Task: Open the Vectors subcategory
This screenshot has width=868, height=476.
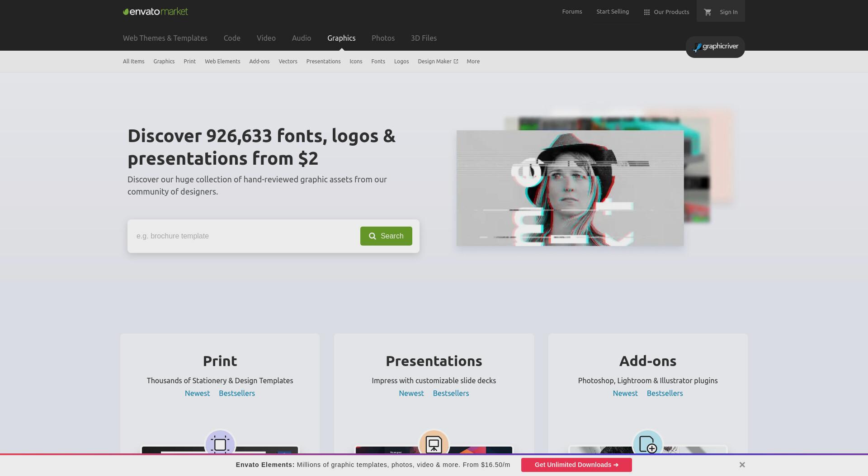Action: (x=288, y=62)
